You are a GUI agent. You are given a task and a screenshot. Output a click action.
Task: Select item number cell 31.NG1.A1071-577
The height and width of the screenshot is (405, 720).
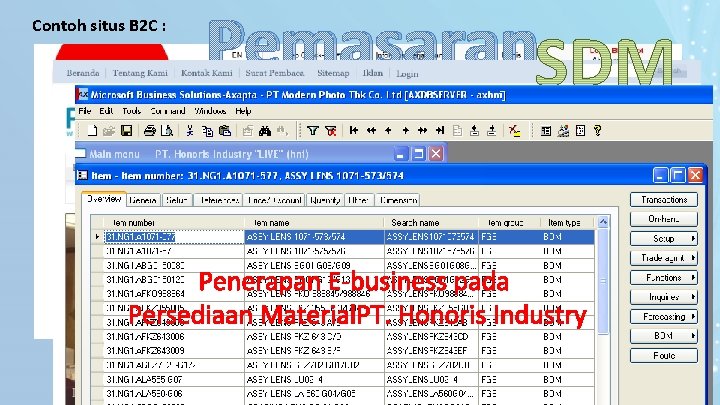[x=174, y=237]
